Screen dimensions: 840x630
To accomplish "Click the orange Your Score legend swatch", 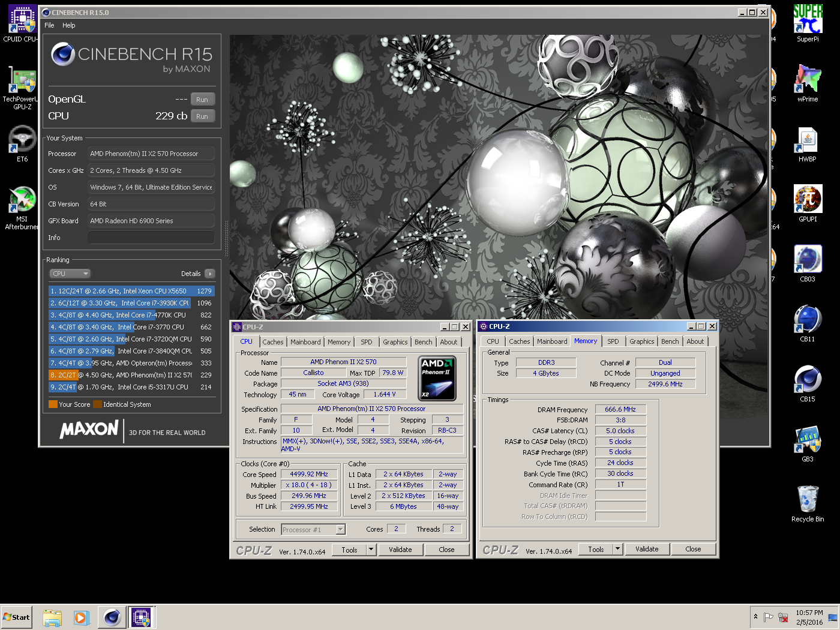I will pos(53,404).
